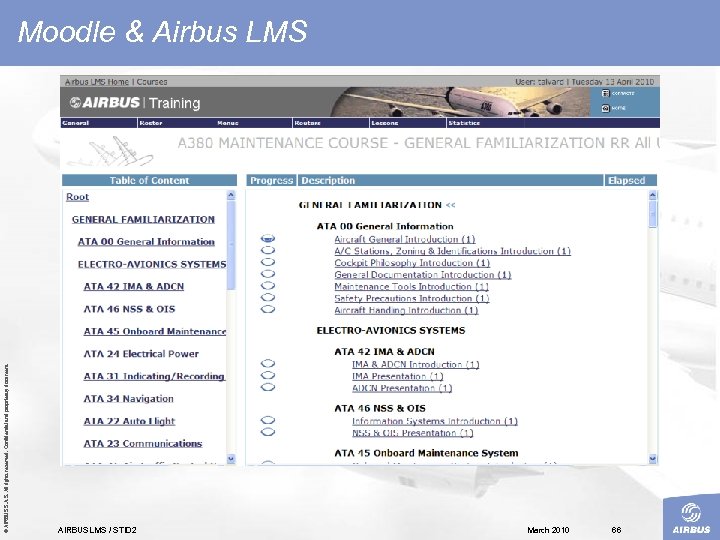Open IMA & ADCN Introduction (1) lesson

(x=416, y=365)
